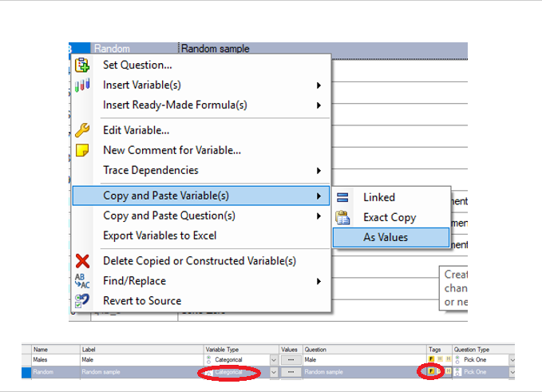Click the Values ellipsis button for Males

click(x=291, y=360)
